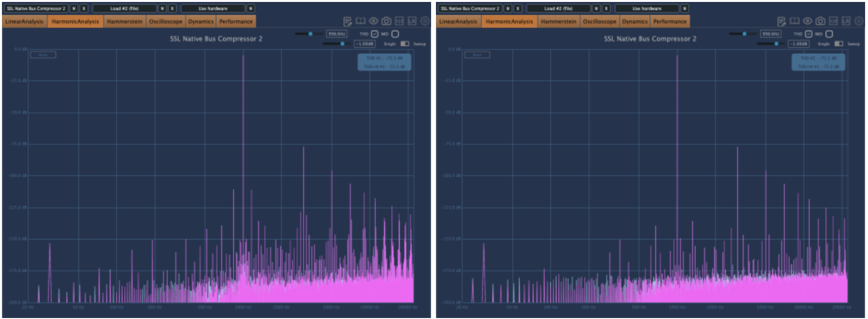The width and height of the screenshot is (868, 319).
Task: Switch to Dynamics tab in left window
Action: tap(201, 21)
